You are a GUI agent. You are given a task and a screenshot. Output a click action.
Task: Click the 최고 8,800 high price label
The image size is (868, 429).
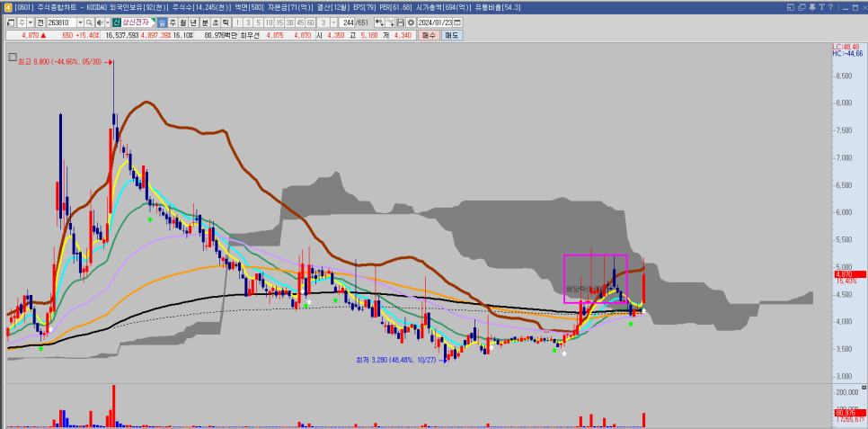click(x=60, y=63)
